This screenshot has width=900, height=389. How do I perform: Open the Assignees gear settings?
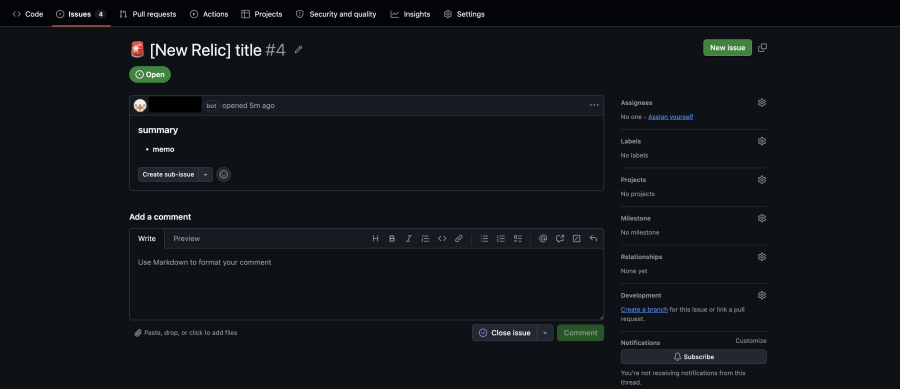click(762, 103)
